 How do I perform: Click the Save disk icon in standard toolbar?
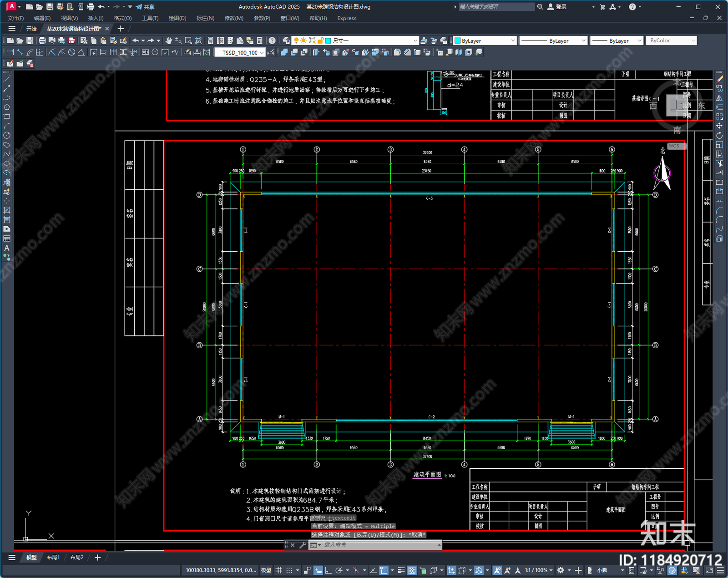coord(30,41)
